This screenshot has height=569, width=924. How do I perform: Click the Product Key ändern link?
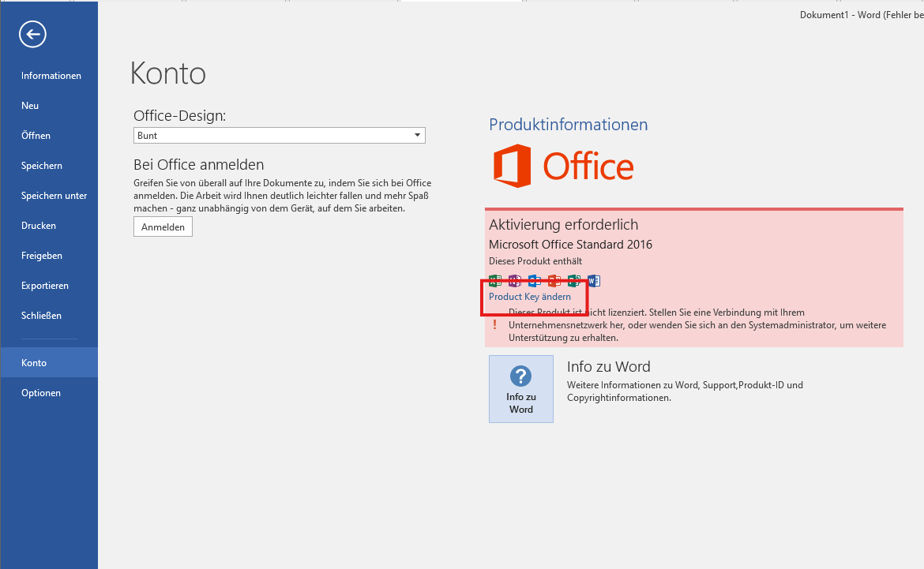[x=530, y=297]
